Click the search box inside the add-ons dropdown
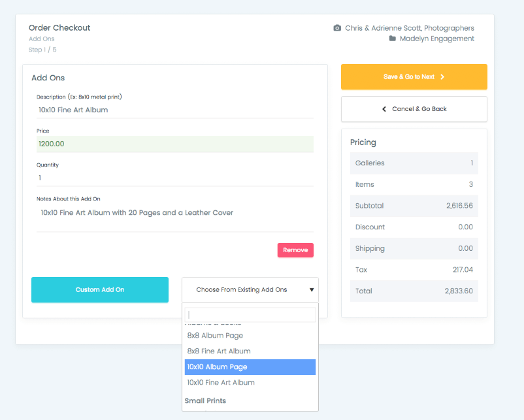Screen dimensions: 524x420 coord(250,315)
